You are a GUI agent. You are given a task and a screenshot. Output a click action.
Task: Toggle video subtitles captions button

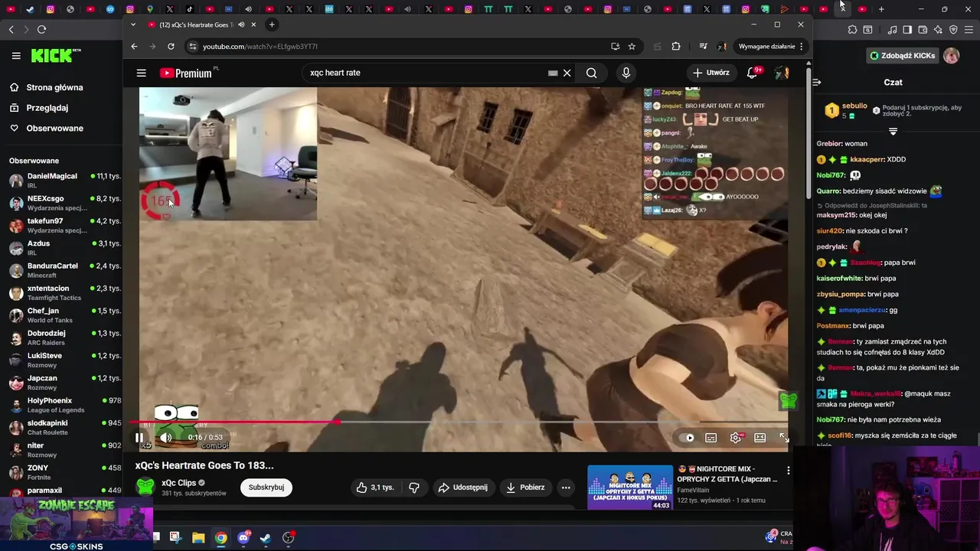pyautogui.click(x=711, y=438)
